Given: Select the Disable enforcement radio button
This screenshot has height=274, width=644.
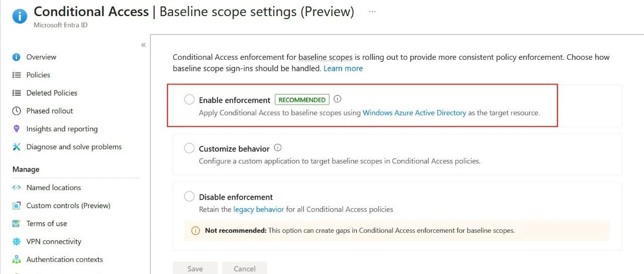Looking at the screenshot, I should (189, 197).
